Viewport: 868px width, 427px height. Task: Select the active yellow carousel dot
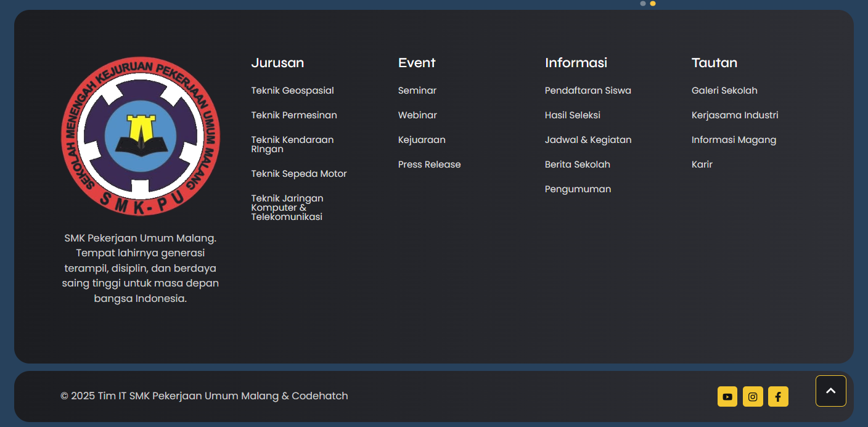coord(653,4)
